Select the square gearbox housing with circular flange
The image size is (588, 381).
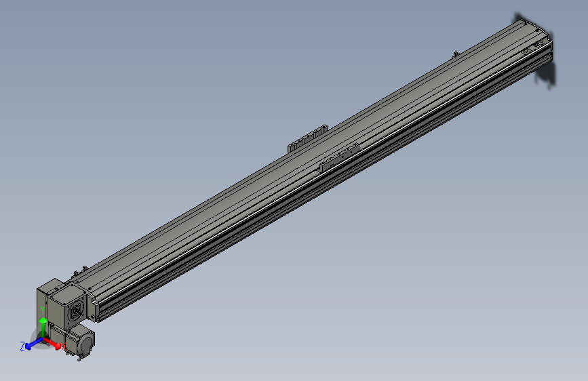coord(68,306)
